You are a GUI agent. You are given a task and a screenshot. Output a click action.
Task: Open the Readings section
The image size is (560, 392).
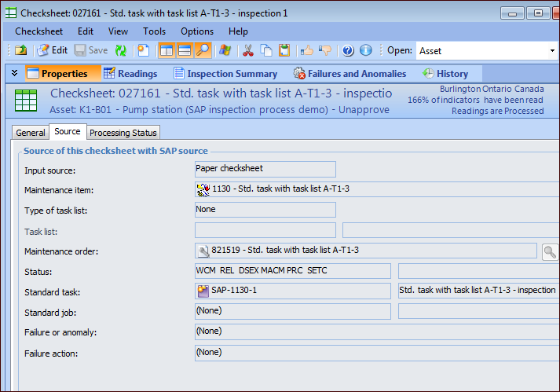130,74
